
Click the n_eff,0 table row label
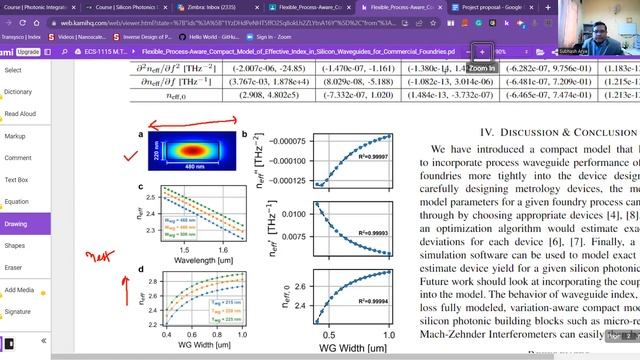(x=176, y=96)
